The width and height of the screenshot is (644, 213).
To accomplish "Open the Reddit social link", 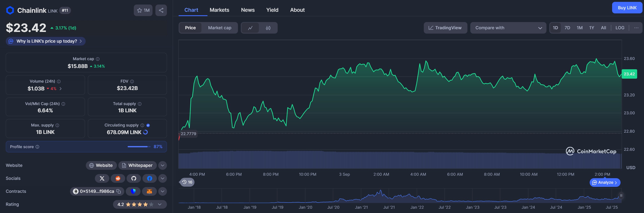I will (x=118, y=178).
